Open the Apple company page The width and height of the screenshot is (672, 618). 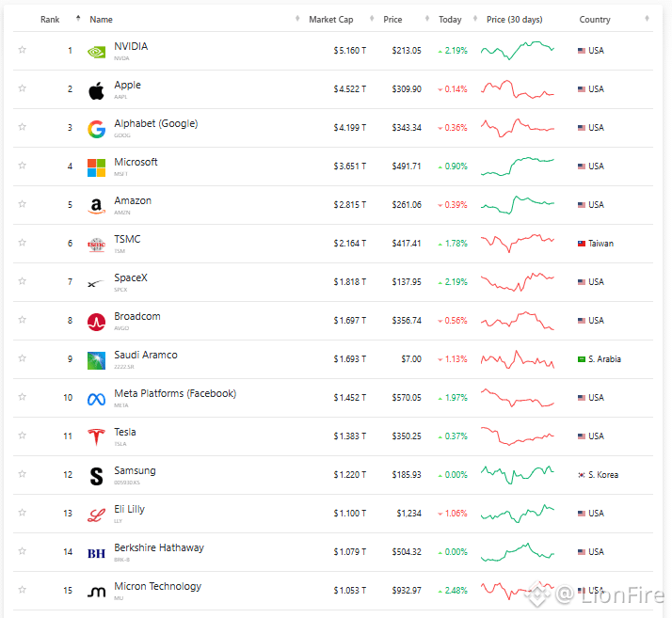[x=127, y=85]
